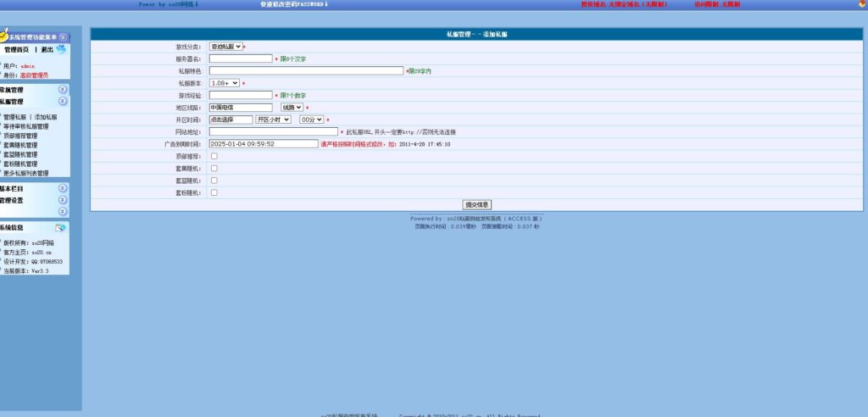
Task: Tick the 套黄随机 checkbox
Action: 214,168
